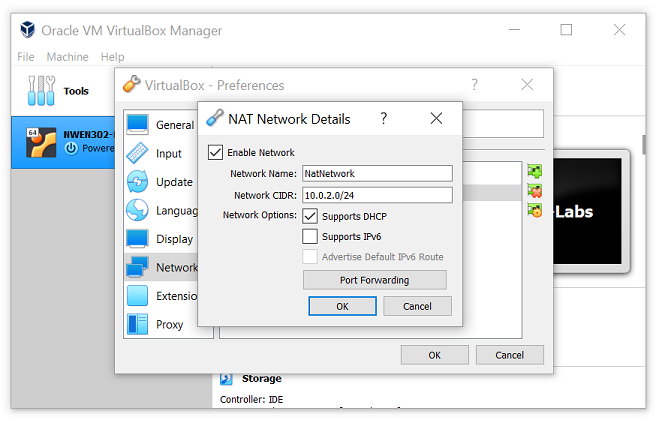The image size is (659, 423).
Task: Click the General preferences icon
Action: pos(137,124)
